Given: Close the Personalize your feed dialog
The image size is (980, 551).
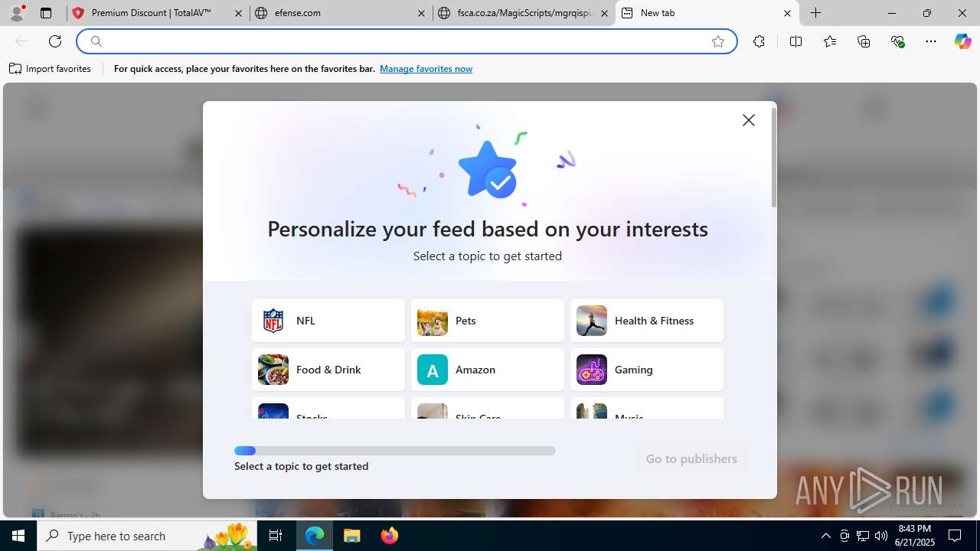Looking at the screenshot, I should 749,120.
